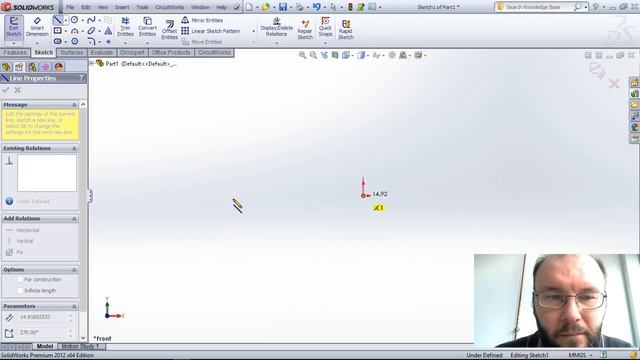
Task: Select the Spline sketch tool
Action: 91,20
